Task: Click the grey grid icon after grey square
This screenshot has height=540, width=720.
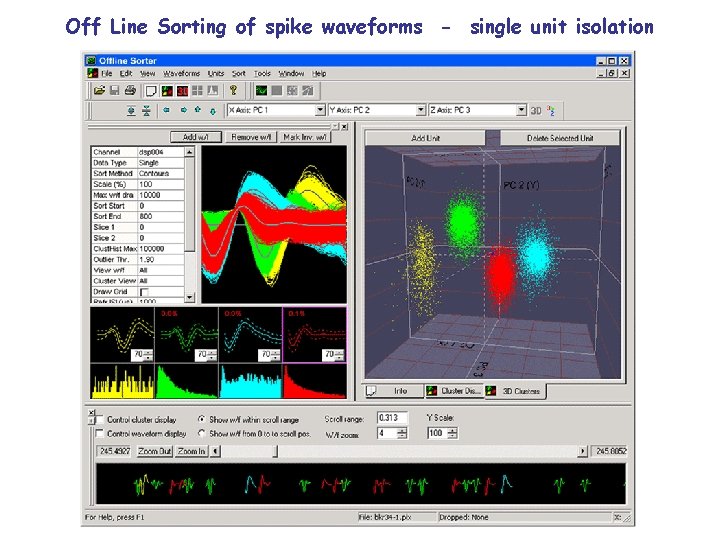Action: pos(292,91)
